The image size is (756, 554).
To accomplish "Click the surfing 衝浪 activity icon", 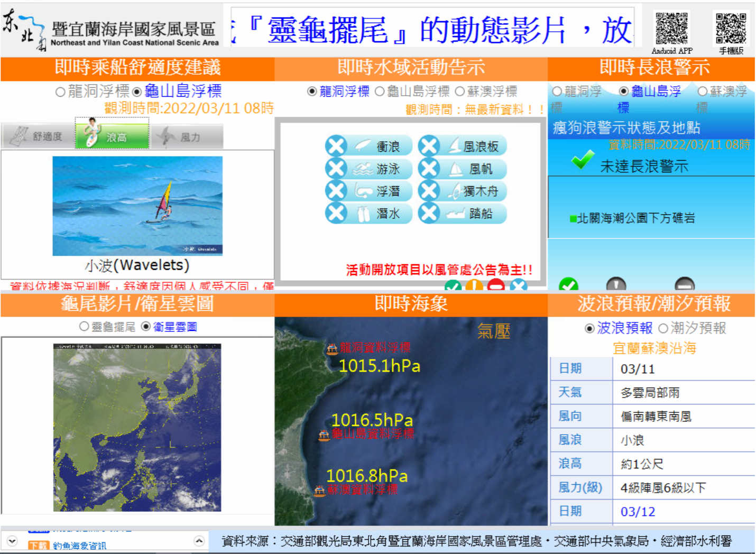I will point(369,145).
